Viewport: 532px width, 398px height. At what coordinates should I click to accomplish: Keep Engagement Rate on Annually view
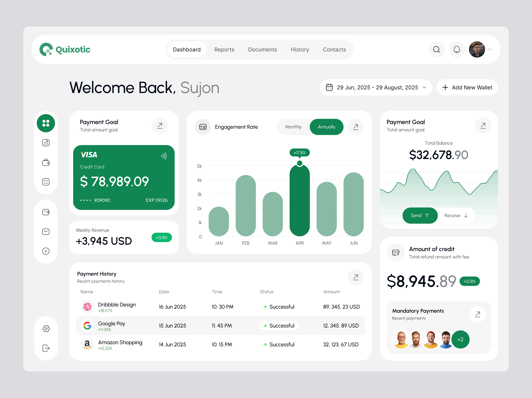point(326,127)
